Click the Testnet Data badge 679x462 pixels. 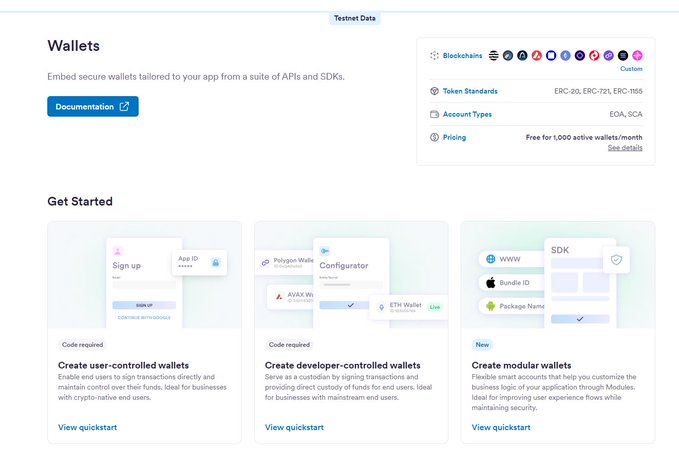tap(354, 18)
